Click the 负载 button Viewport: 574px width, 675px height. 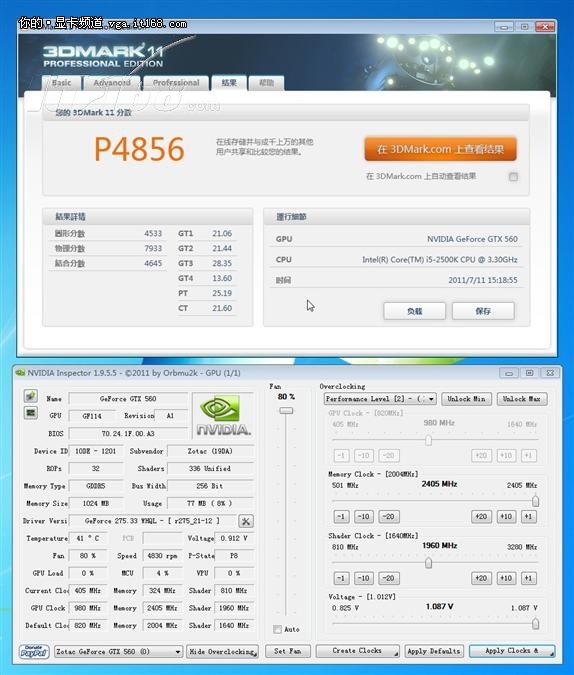(415, 311)
